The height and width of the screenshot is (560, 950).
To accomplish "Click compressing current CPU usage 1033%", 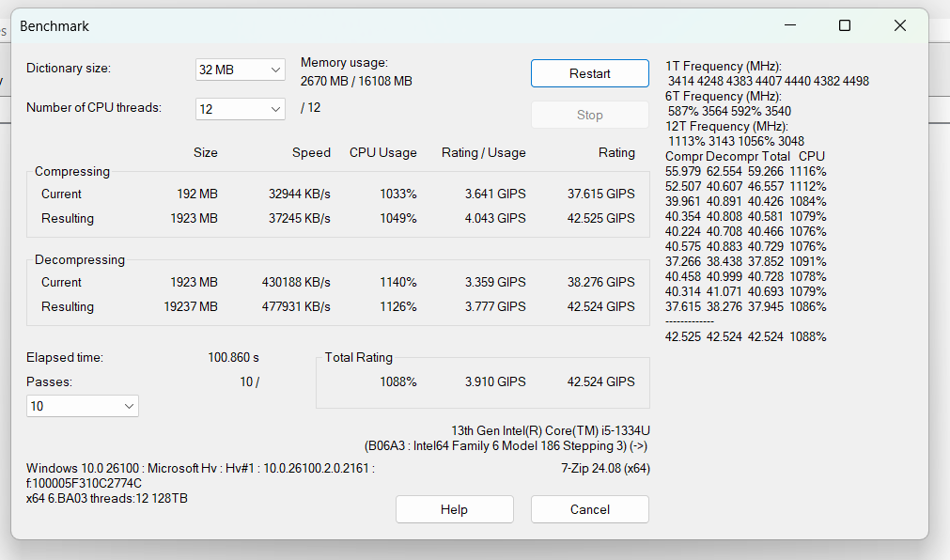I will [398, 194].
